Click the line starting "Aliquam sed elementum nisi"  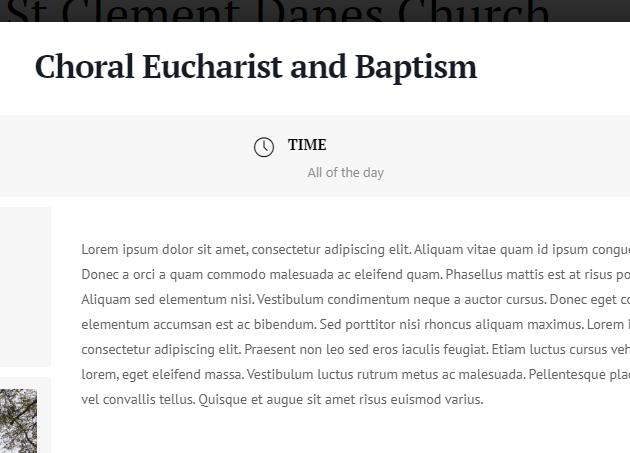tap(356, 299)
